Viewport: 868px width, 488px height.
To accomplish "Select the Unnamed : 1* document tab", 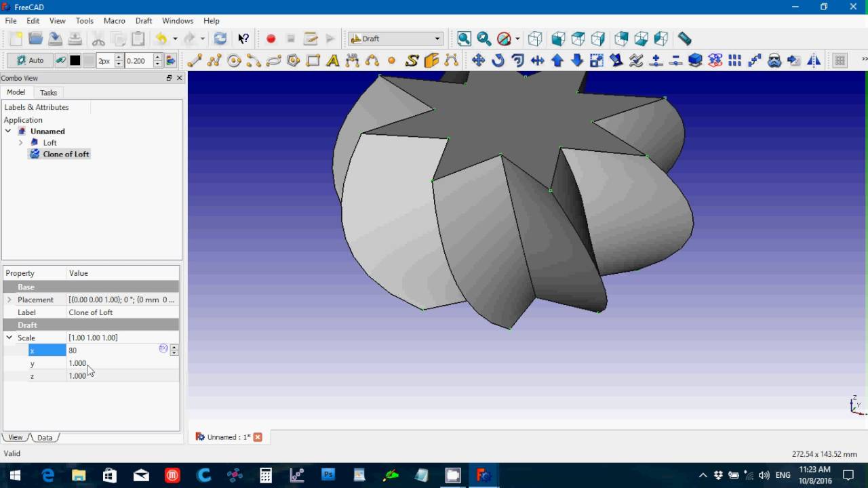I will coord(229,437).
